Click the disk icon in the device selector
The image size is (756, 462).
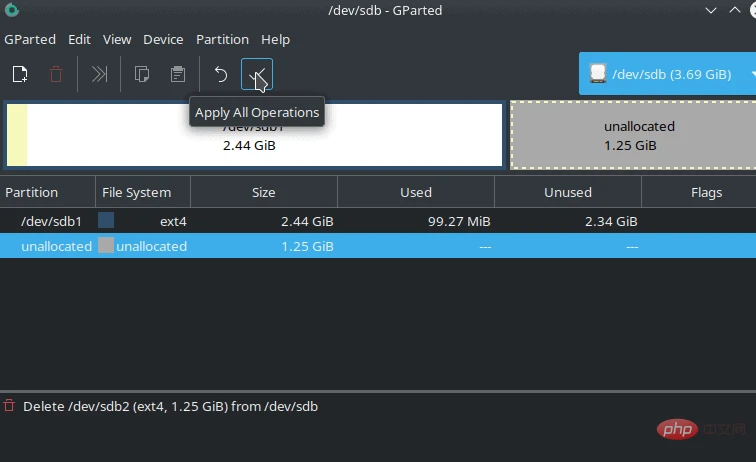click(x=598, y=74)
